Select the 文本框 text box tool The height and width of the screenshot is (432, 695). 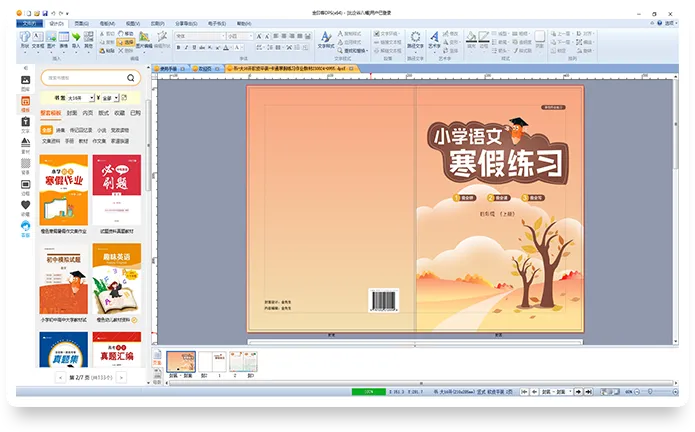(x=37, y=38)
